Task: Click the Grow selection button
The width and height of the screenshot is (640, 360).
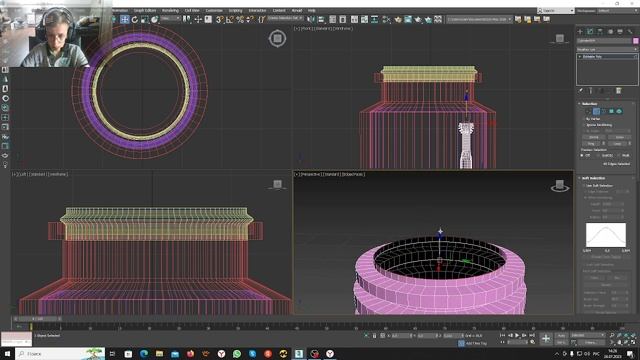Action: [x=620, y=138]
